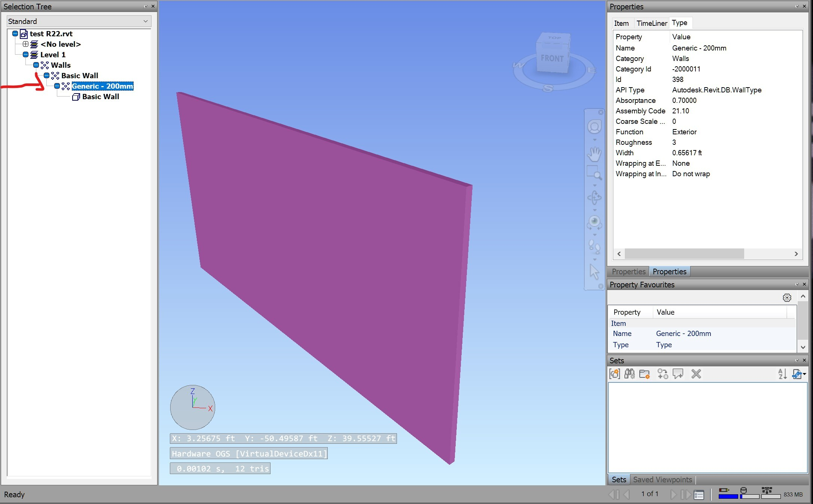813x504 pixels.
Task: Switch to the Saved Viewpoints tab
Action: coord(662,480)
